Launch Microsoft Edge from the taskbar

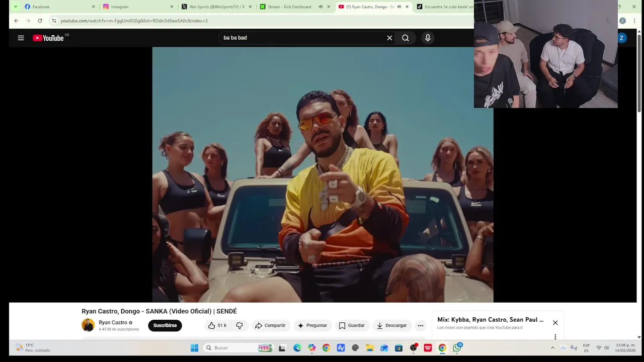click(297, 348)
